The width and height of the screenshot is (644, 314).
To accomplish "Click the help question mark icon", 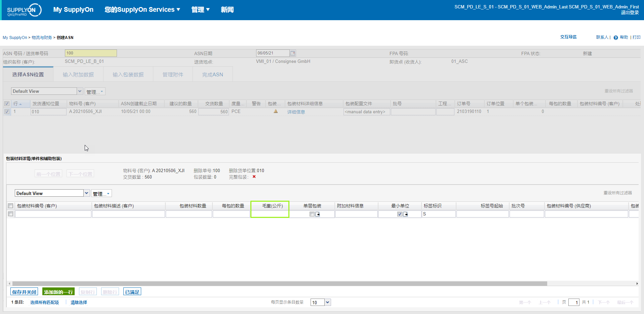I will [616, 38].
